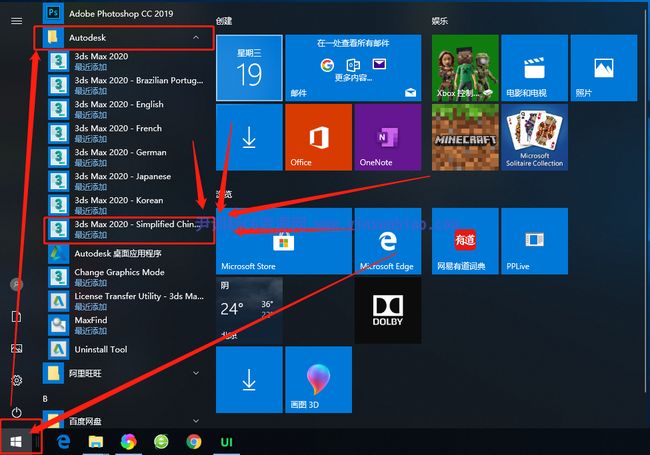The width and height of the screenshot is (650, 455).
Task: Launch 3ds Max 2020 - Simplified Chinese
Action: (x=129, y=230)
